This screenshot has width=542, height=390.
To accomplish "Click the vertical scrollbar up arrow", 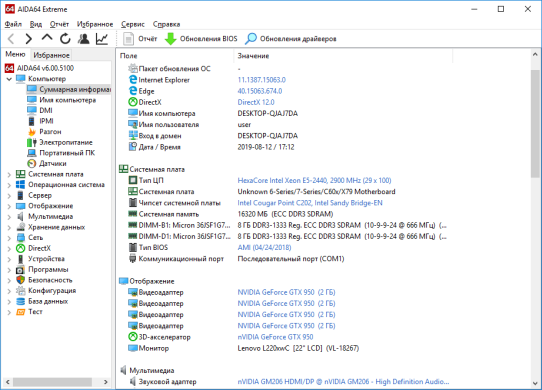I will coord(535,54).
